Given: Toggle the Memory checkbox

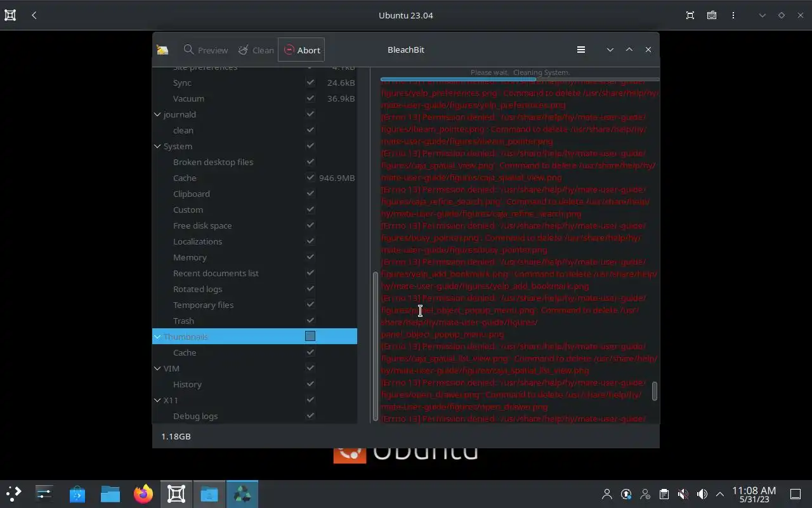Looking at the screenshot, I should pos(310,257).
